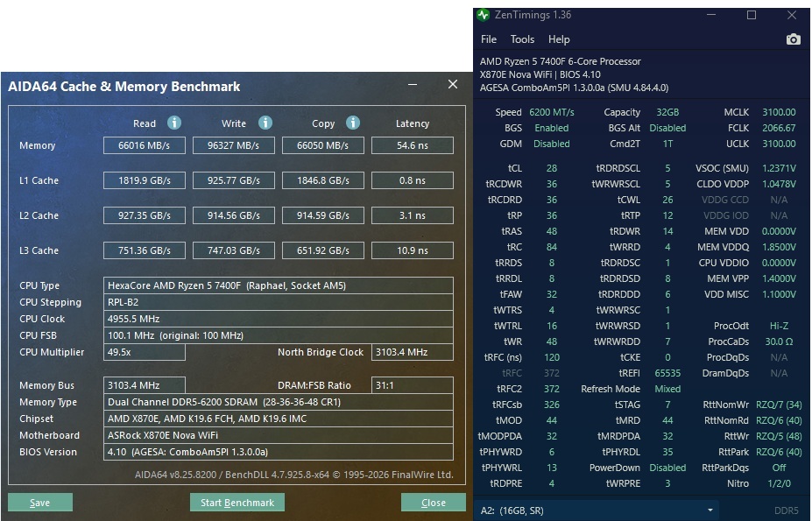Select the Memory Read result field
Screen dimensions: 812x521
144,145
